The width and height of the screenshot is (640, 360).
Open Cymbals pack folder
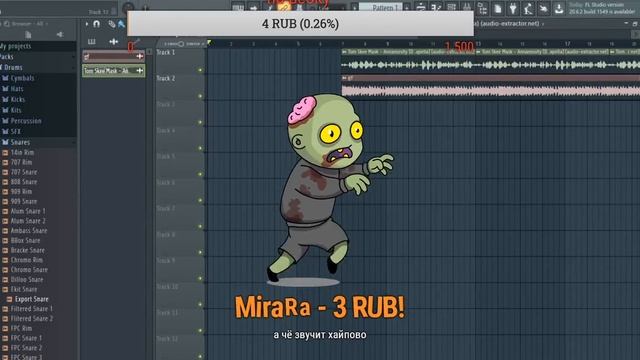pos(22,78)
